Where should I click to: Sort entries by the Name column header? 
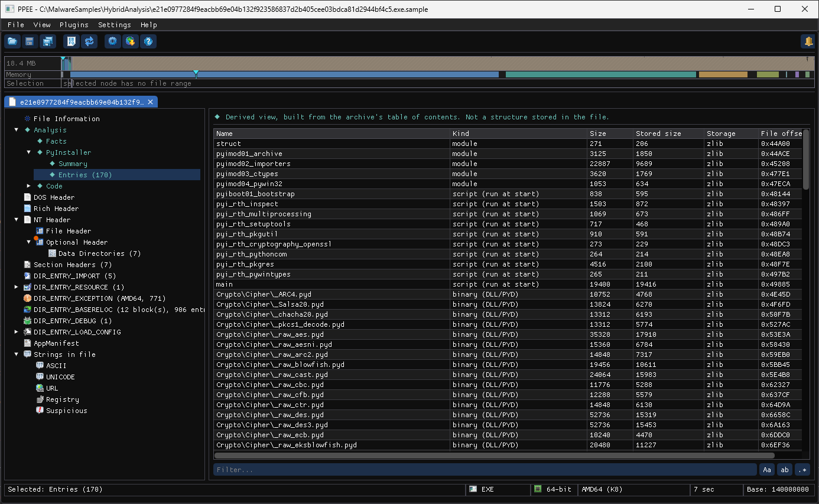tap(331, 134)
